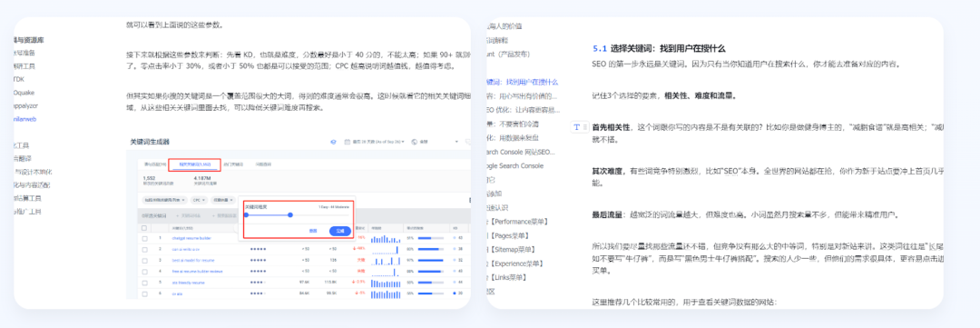Tick the header select-all checkbox in keyword table
980x328 pixels.
(x=144, y=228)
